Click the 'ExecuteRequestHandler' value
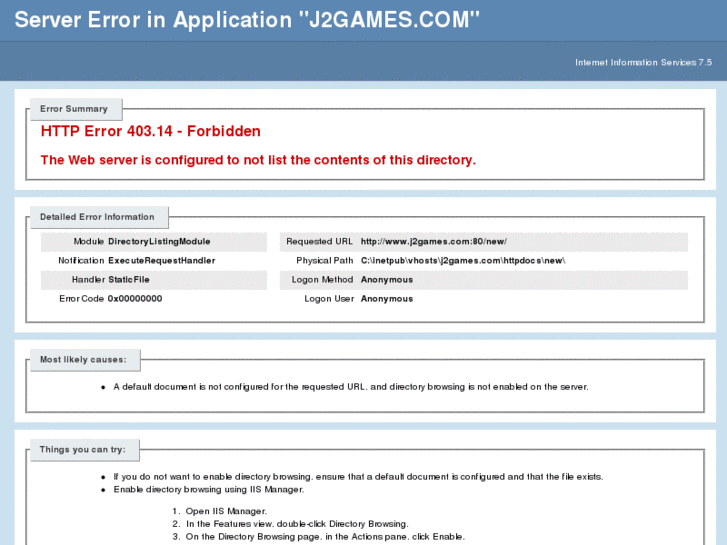727x545 pixels. [x=162, y=261]
